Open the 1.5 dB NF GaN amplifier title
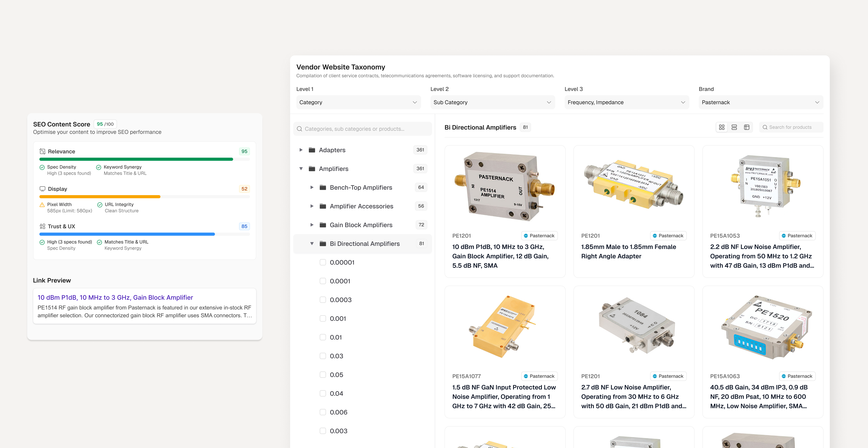Viewport: 868px width, 448px height. (x=504, y=397)
